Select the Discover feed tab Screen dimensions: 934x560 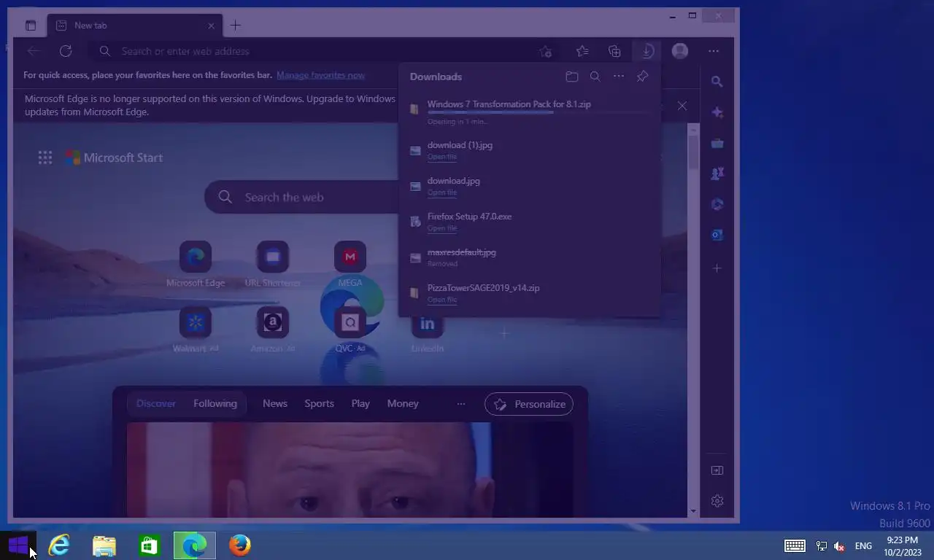156,403
